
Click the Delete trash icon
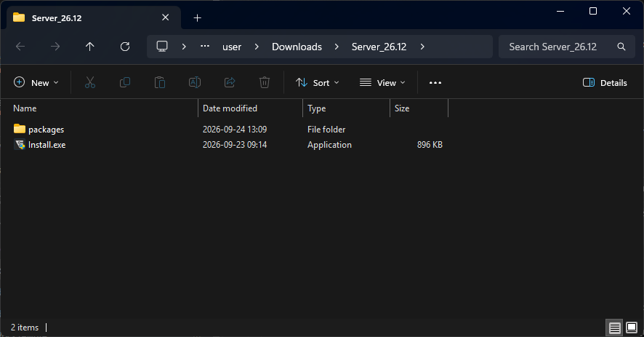265,83
